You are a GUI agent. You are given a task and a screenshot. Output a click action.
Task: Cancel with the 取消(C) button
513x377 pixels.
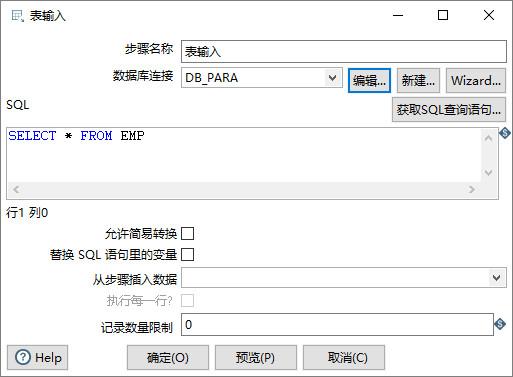point(344,358)
